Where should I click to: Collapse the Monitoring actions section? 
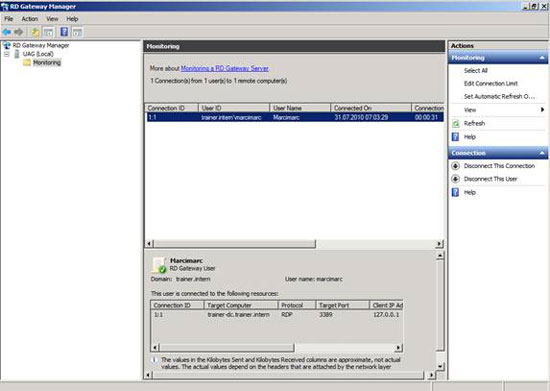542,58
